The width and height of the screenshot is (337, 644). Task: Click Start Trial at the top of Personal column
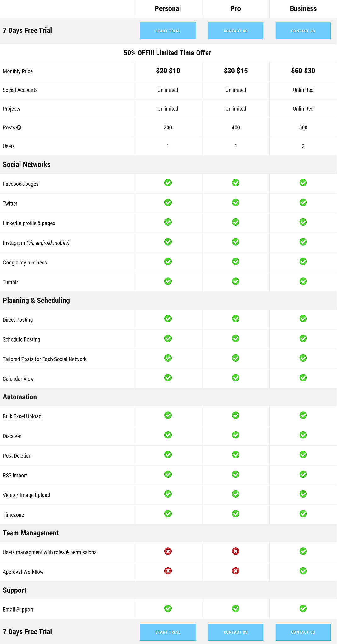(x=168, y=31)
